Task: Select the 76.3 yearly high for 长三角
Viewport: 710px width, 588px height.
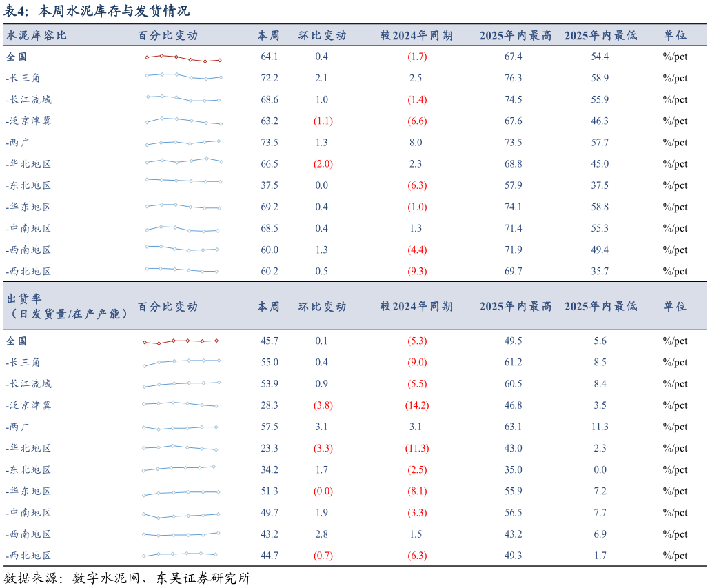Action: click(513, 78)
